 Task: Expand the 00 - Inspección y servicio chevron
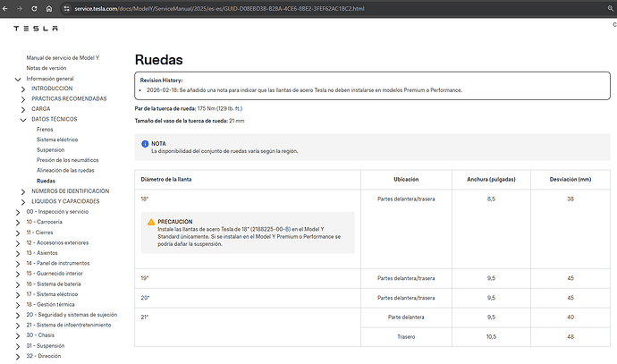[x=18, y=213]
